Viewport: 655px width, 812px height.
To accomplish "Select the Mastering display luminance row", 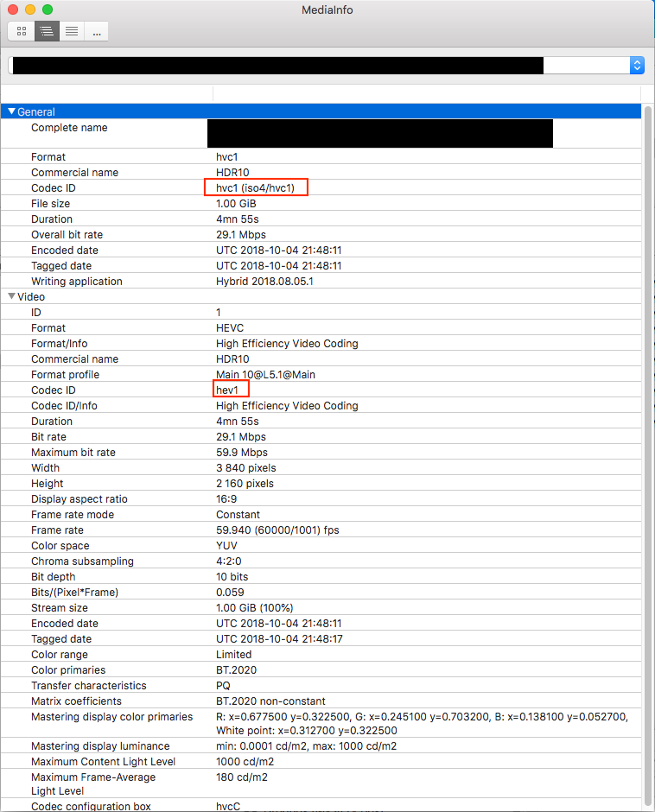I will (x=100, y=745).
